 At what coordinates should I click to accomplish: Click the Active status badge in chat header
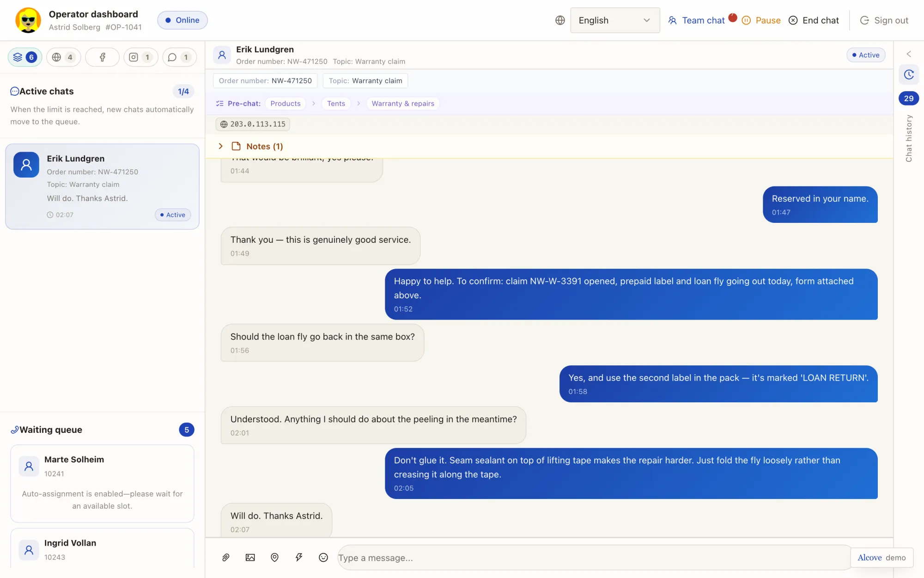(866, 55)
